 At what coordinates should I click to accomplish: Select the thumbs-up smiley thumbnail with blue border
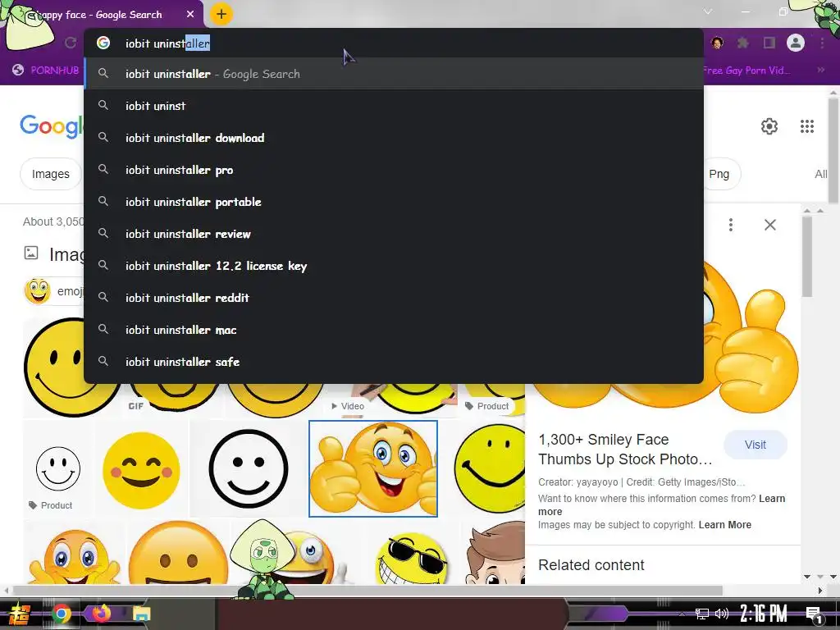373,468
